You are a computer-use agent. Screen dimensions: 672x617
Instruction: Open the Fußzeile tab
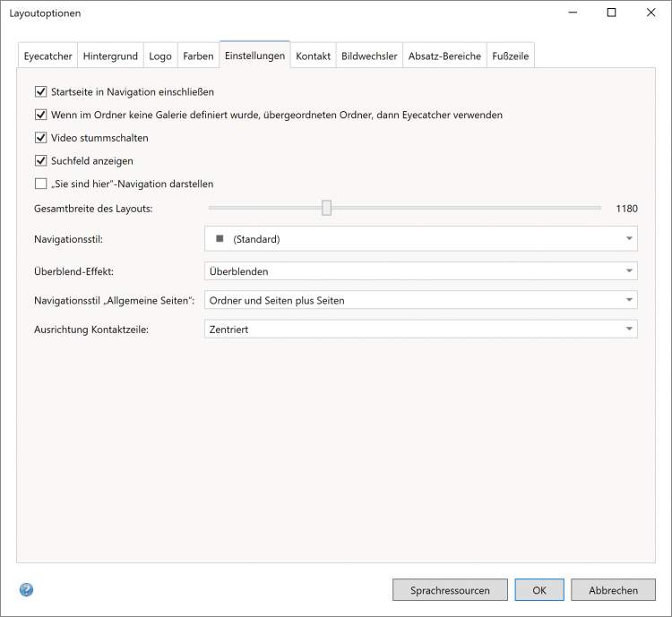pos(510,56)
